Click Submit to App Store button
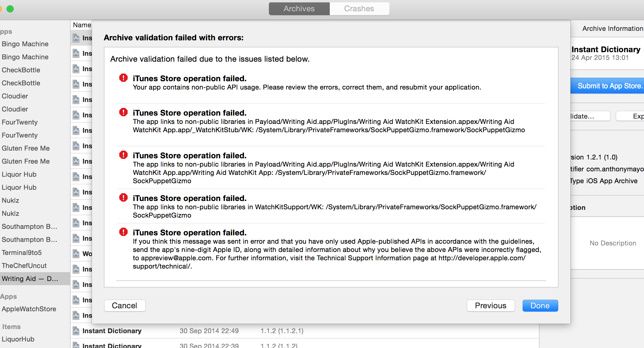The width and height of the screenshot is (644, 348). 608,86
